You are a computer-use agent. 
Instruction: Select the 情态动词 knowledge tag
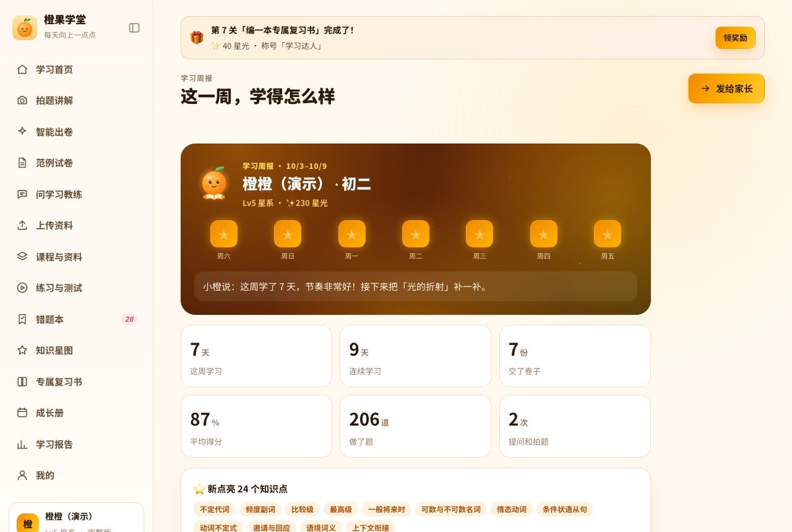(x=512, y=509)
